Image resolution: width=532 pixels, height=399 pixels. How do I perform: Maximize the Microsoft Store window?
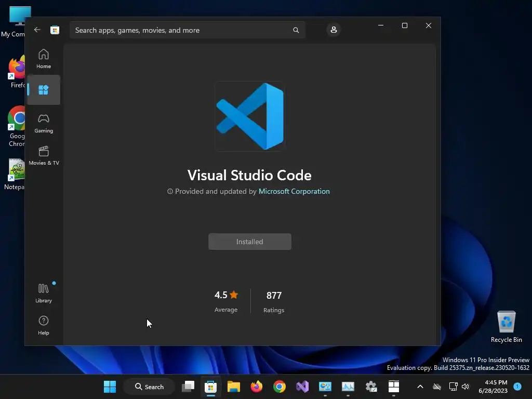click(x=404, y=25)
